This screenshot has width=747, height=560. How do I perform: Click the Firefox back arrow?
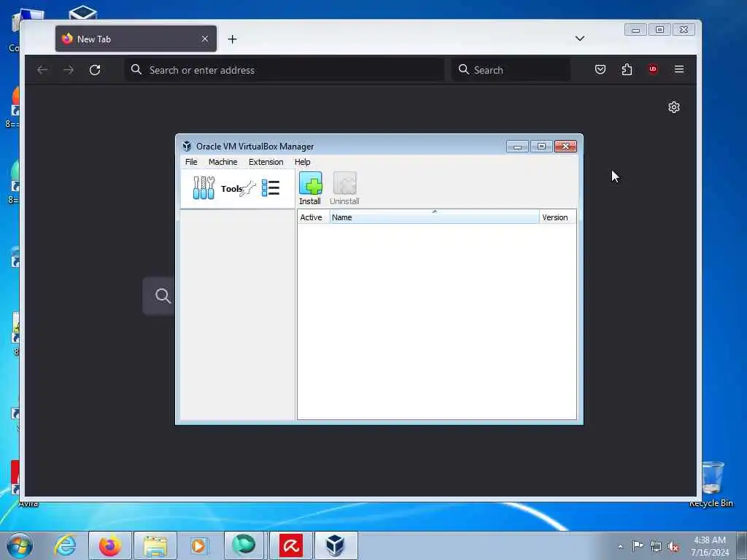coord(42,70)
